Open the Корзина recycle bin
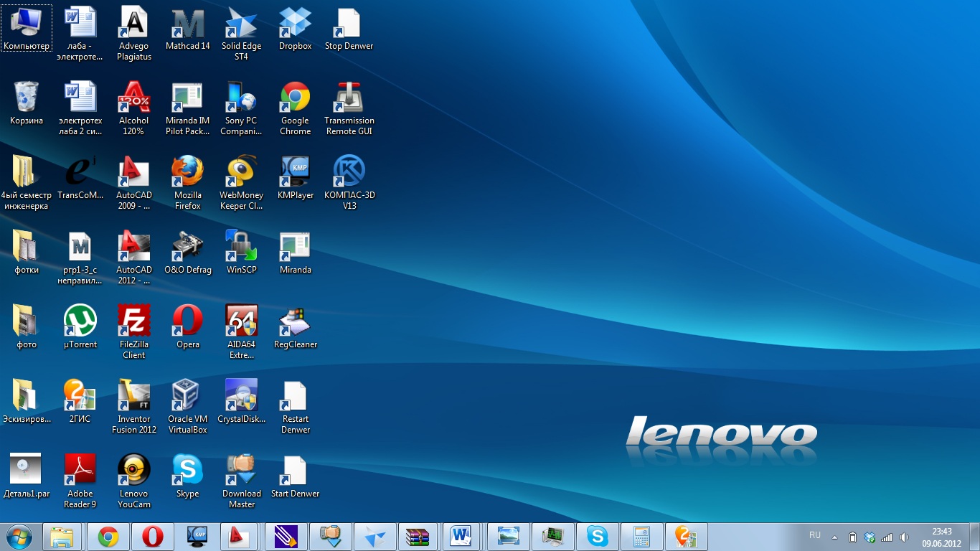The width and height of the screenshot is (980, 551). [x=27, y=103]
